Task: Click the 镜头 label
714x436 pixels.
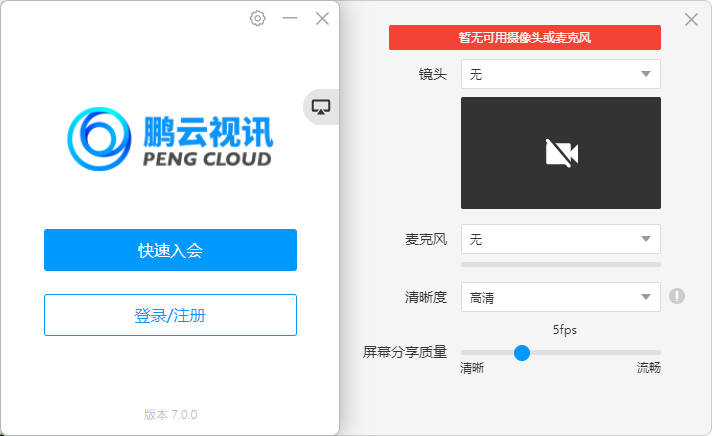Action: [x=433, y=74]
